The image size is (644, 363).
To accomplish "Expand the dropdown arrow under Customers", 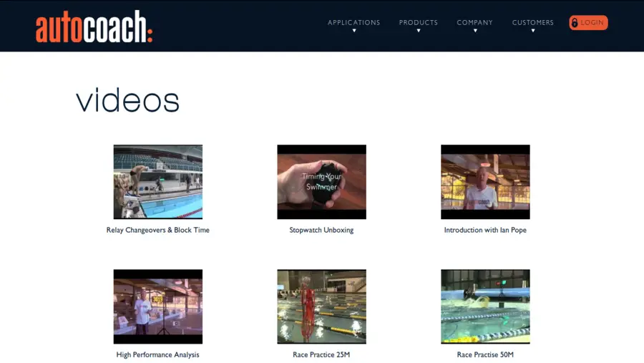I will coord(533,31).
